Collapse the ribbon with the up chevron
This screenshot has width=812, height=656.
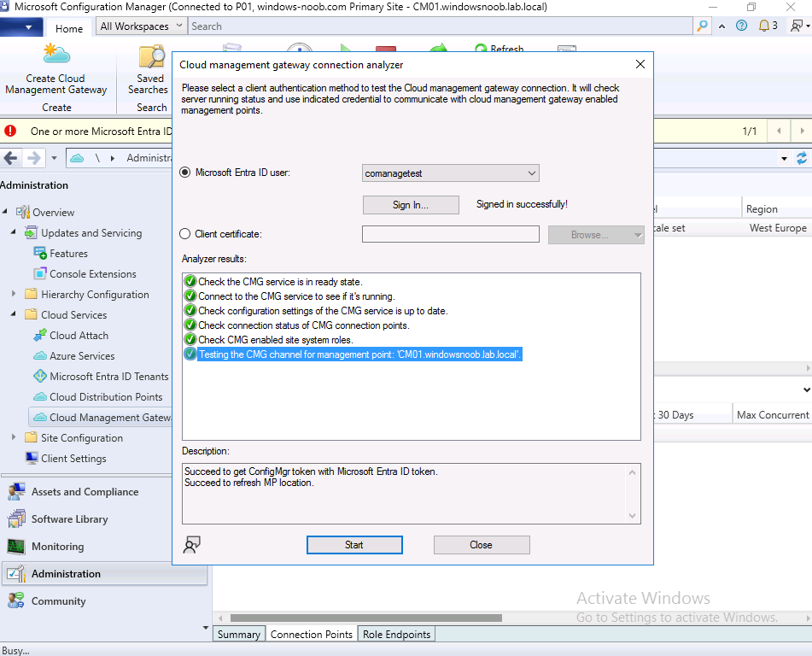721,26
